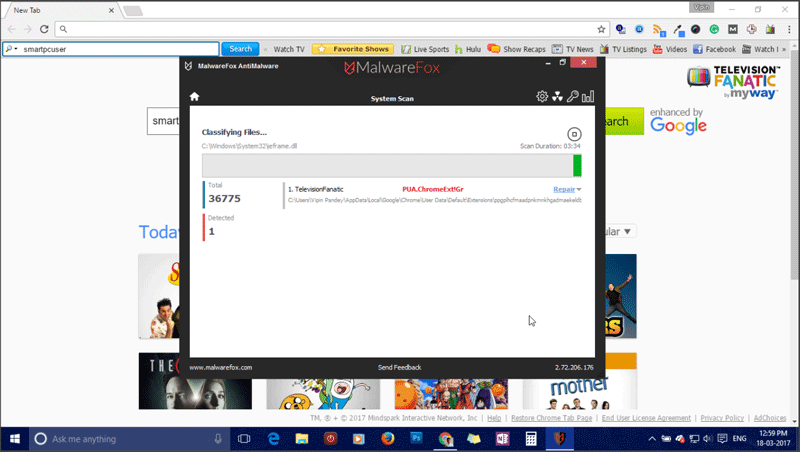Open the Popular dropdown on page
The image size is (800, 452).
pos(620,232)
